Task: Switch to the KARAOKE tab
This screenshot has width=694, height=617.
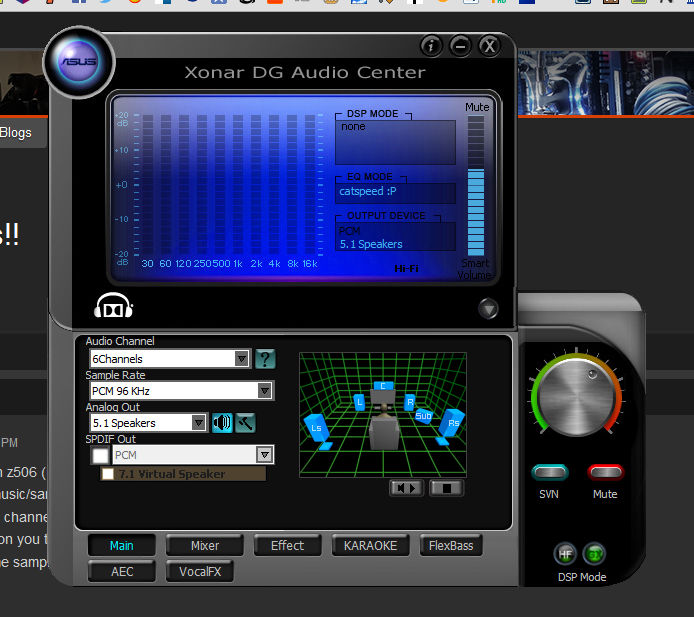Action: click(x=370, y=546)
